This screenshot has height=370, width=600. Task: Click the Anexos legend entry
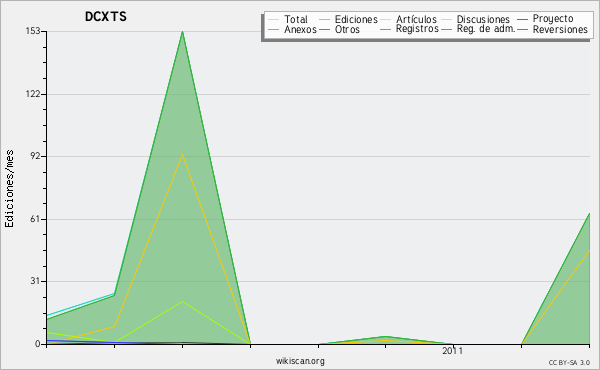(x=292, y=29)
